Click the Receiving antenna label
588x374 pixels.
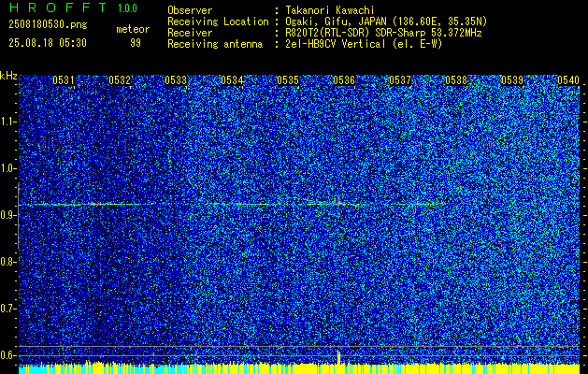point(215,44)
